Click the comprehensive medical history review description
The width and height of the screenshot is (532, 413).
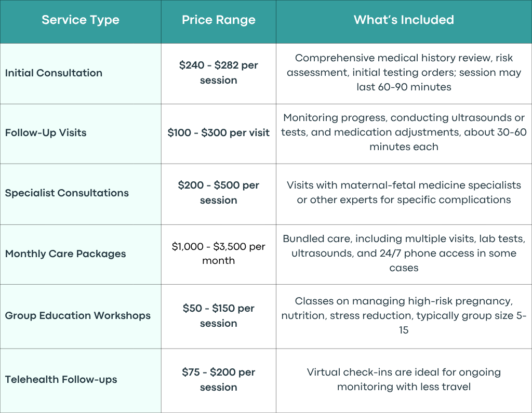pos(404,73)
